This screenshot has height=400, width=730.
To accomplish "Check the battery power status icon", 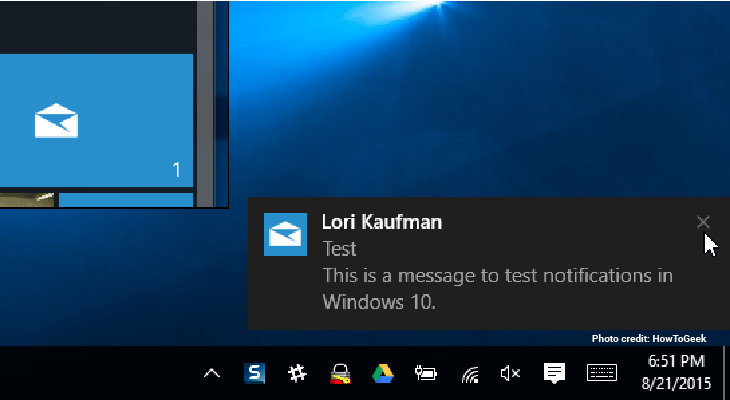I will [425, 374].
